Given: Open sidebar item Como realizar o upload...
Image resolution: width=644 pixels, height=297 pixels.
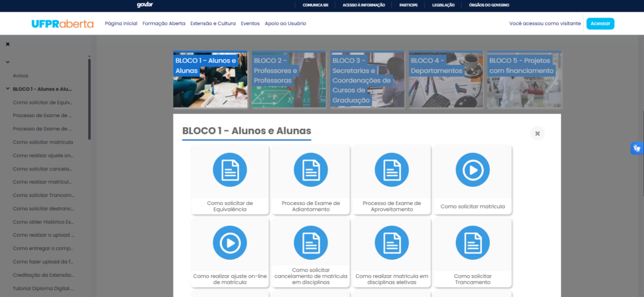Looking at the screenshot, I should (x=43, y=235).
